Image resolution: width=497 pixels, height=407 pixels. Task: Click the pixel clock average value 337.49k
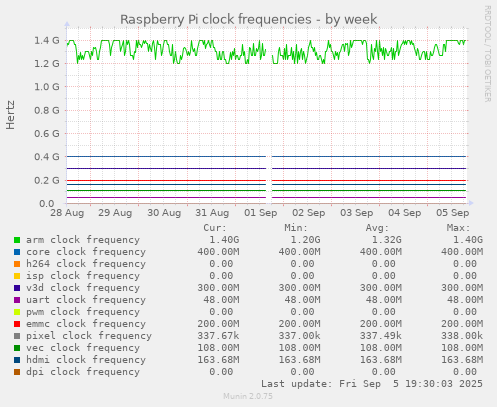pos(381,336)
